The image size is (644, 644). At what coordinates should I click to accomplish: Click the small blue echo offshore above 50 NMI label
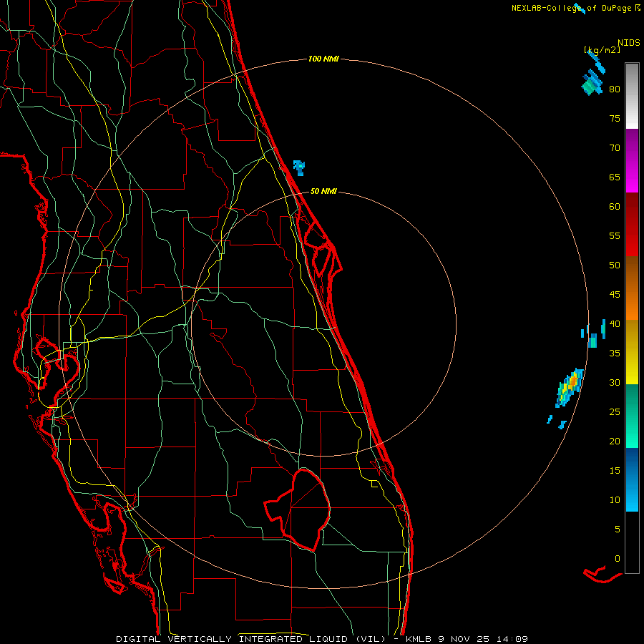(299, 167)
